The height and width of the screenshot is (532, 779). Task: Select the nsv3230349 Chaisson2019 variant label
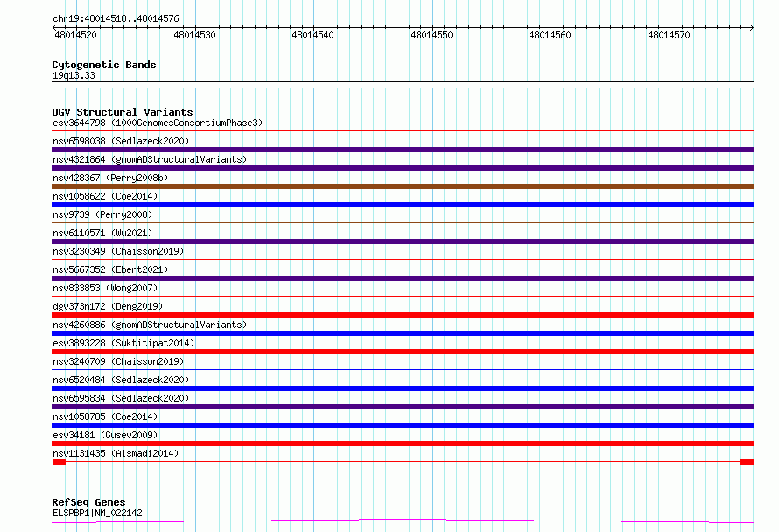[x=118, y=251]
